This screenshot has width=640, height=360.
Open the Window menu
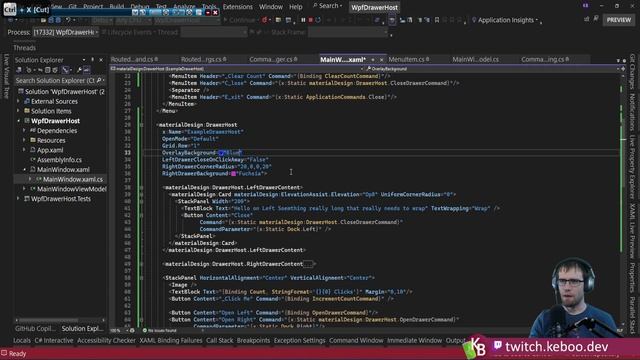point(271,7)
